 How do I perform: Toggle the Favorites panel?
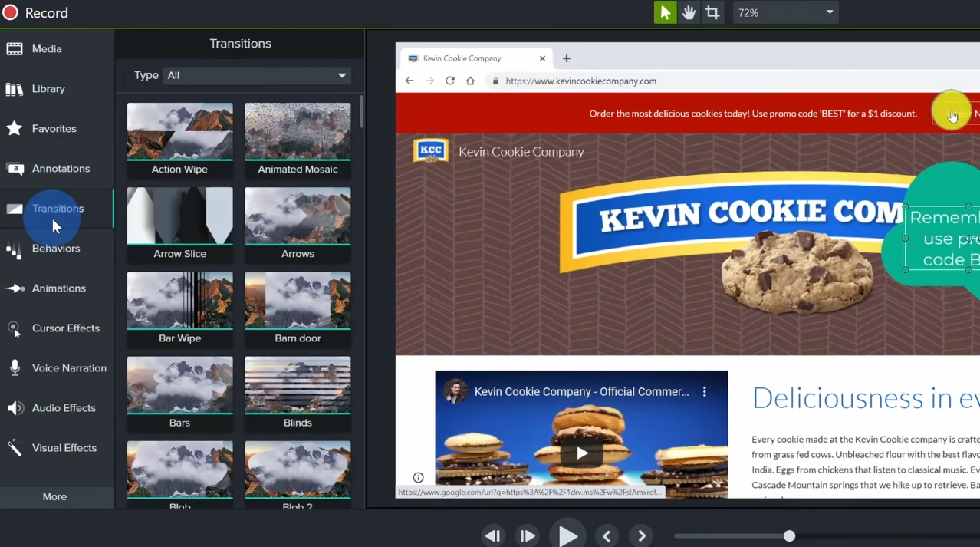click(x=54, y=128)
